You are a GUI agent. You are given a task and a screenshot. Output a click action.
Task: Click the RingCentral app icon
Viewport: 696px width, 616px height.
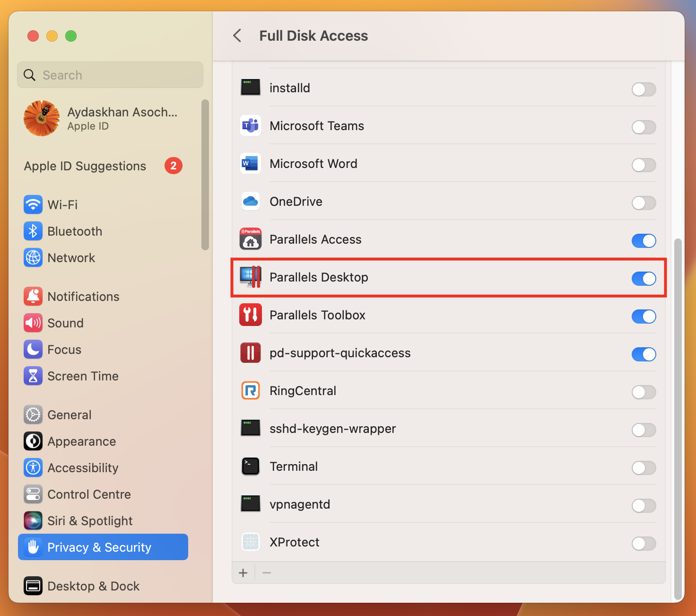(x=251, y=391)
